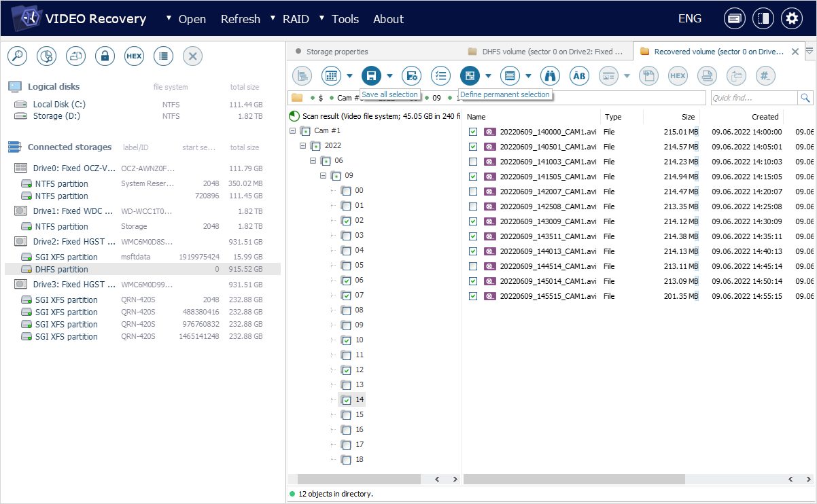This screenshot has width=817, height=504.
Task: Click the save-with-plus disk icon
Action: pyautogui.click(x=411, y=75)
